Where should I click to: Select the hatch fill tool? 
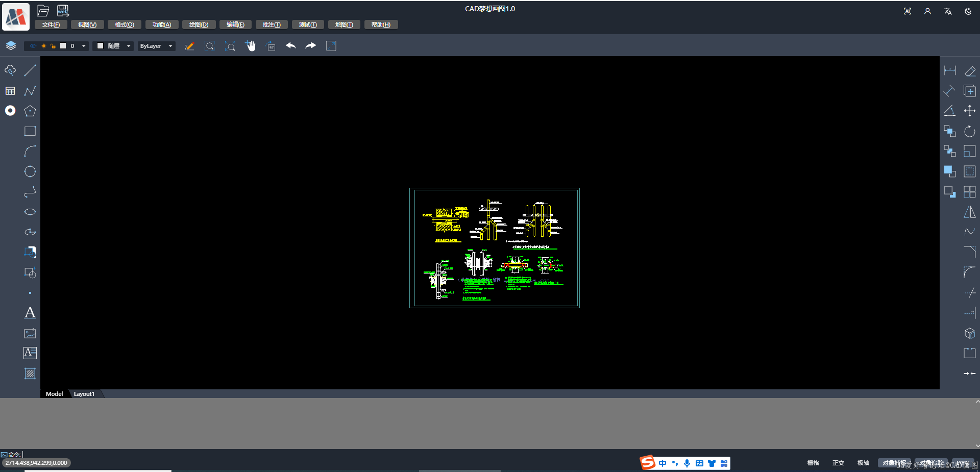click(x=30, y=374)
